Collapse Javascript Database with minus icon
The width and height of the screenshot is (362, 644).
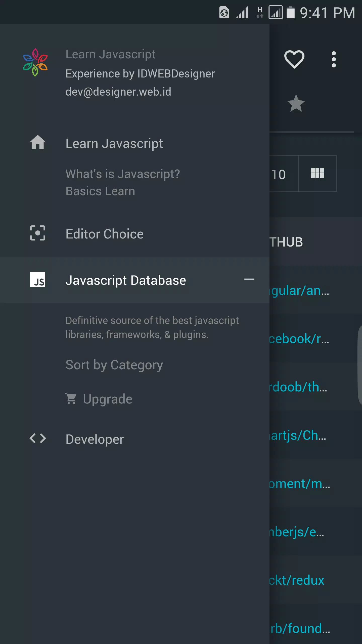[249, 279]
